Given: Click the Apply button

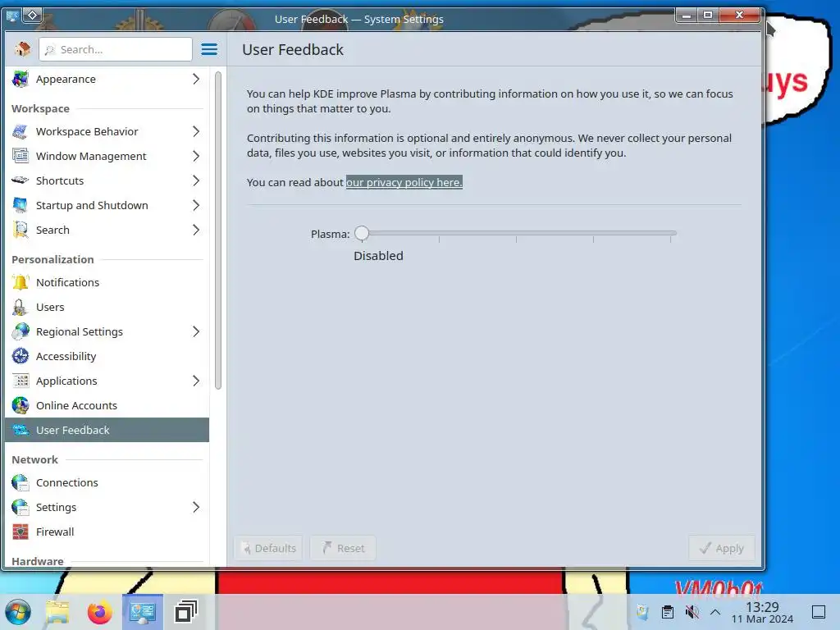Looking at the screenshot, I should click(x=722, y=548).
